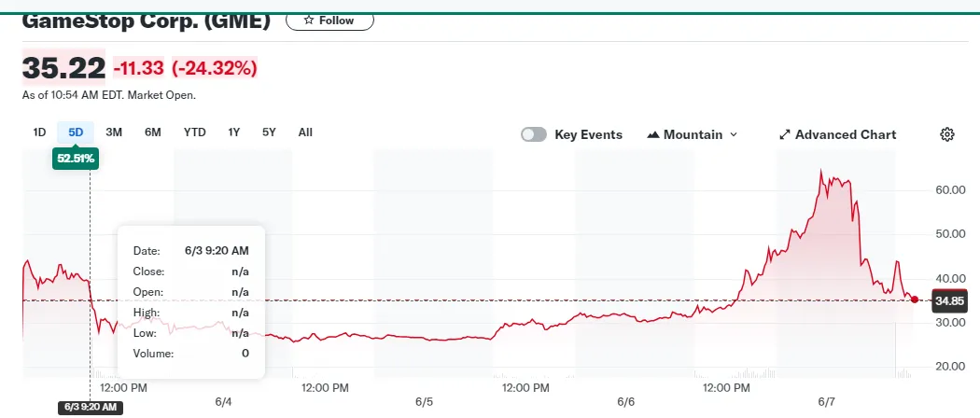The width and height of the screenshot is (980, 418).
Task: Click the 6/6 date axis label
Action: pos(625,402)
